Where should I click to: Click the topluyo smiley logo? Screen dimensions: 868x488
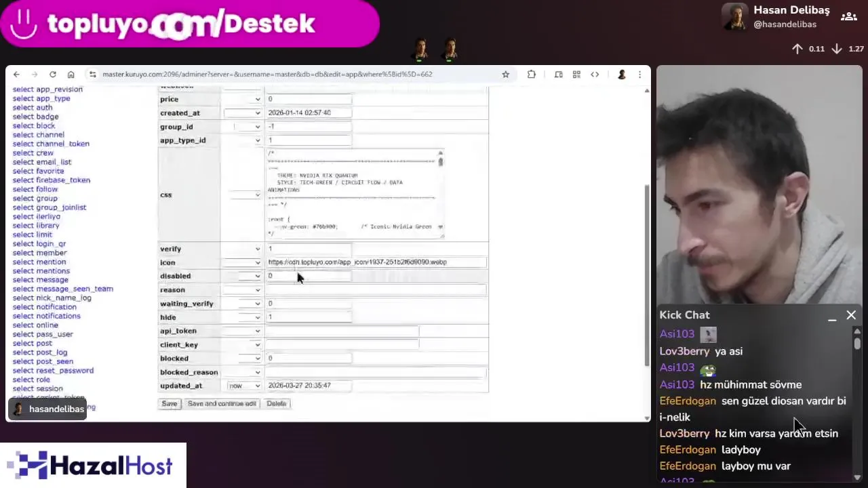tap(24, 24)
